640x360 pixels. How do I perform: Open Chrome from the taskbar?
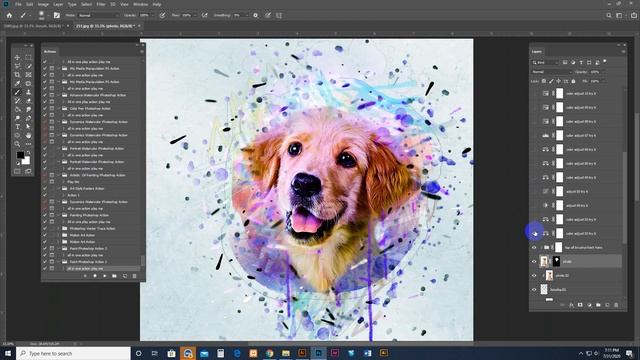(x=269, y=353)
